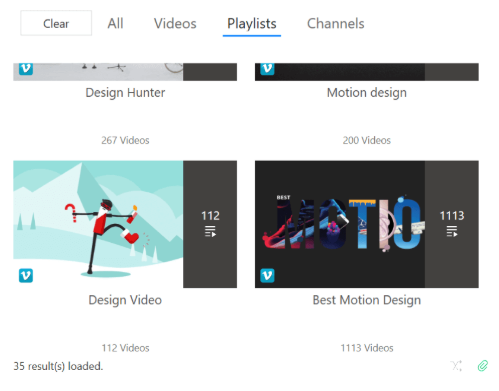Click the green paperclip attachment icon
Viewport: 499px width, 391px height.
(483, 366)
